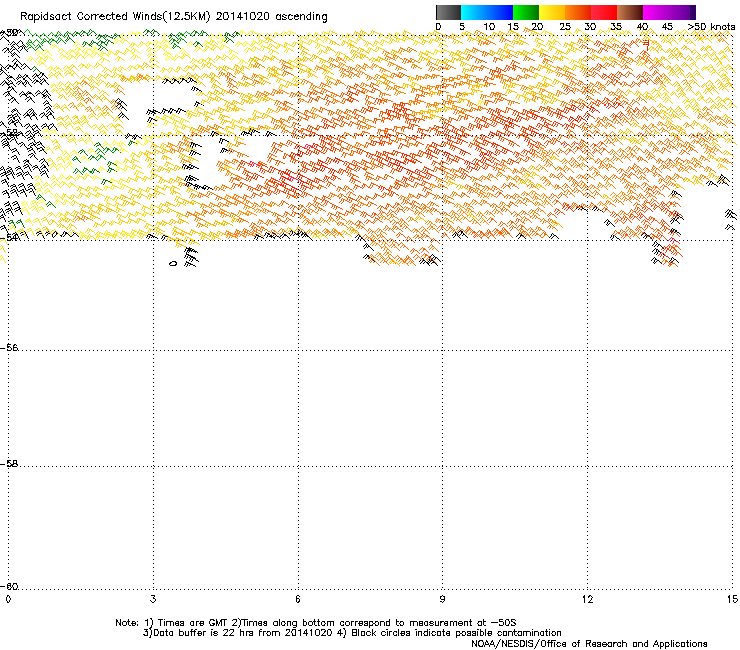Select the gray 0-5 knots color swatch

[x=448, y=12]
